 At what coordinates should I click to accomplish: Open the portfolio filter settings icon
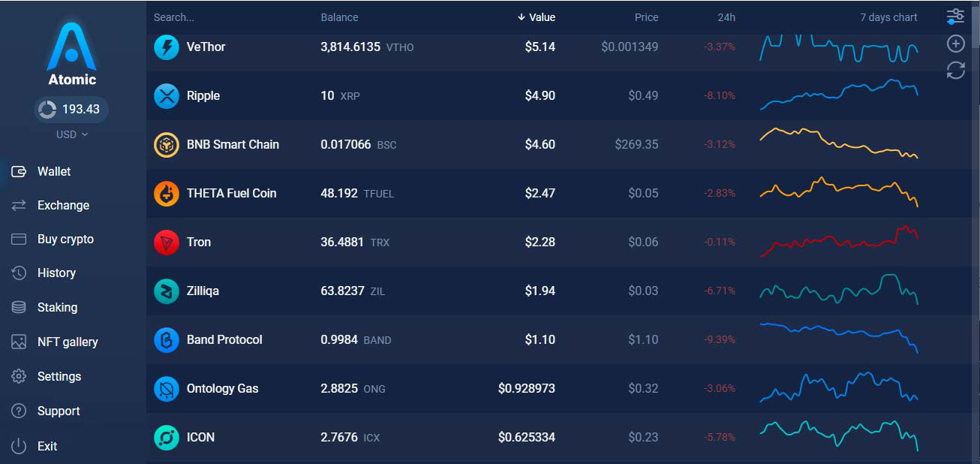pyautogui.click(x=954, y=15)
